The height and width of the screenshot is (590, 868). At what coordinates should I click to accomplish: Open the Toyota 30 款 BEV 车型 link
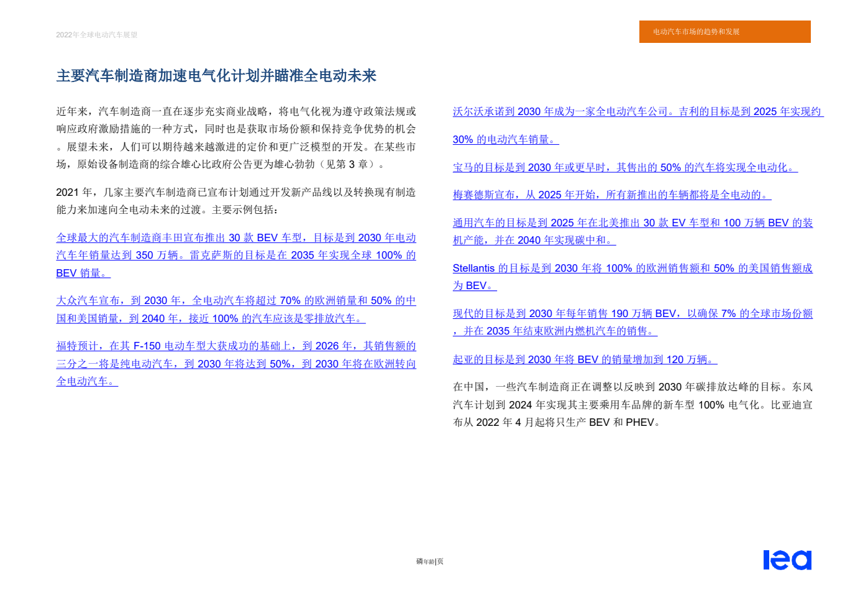[x=235, y=238]
